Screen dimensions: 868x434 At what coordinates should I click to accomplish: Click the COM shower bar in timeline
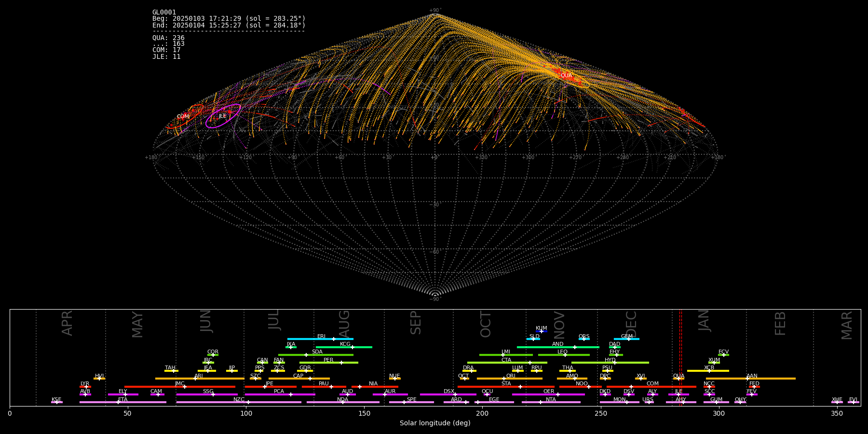coord(652,387)
